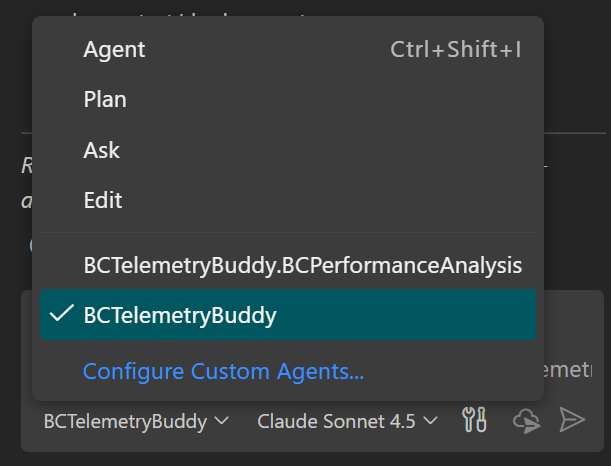Click the chevron next to Claude Sonnet 4.5

click(431, 421)
